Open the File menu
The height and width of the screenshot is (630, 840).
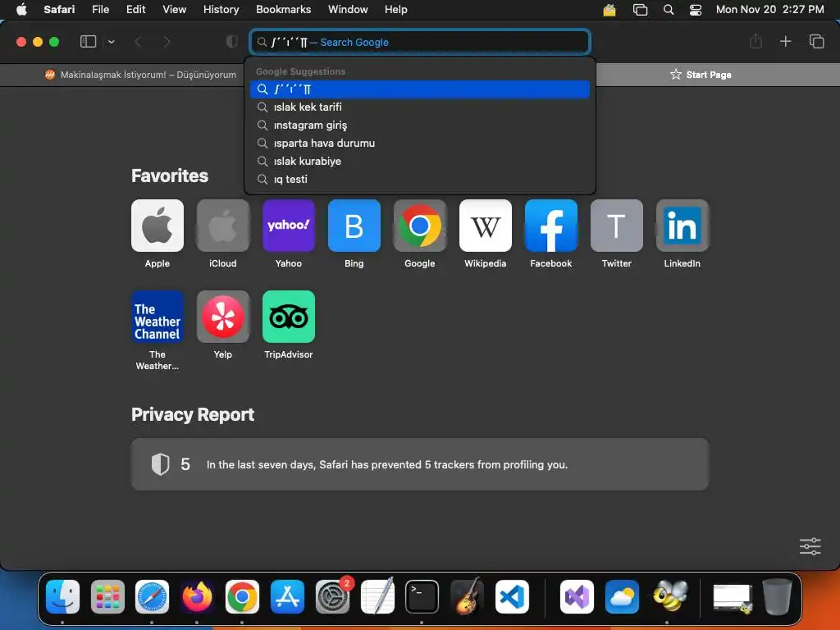[100, 10]
